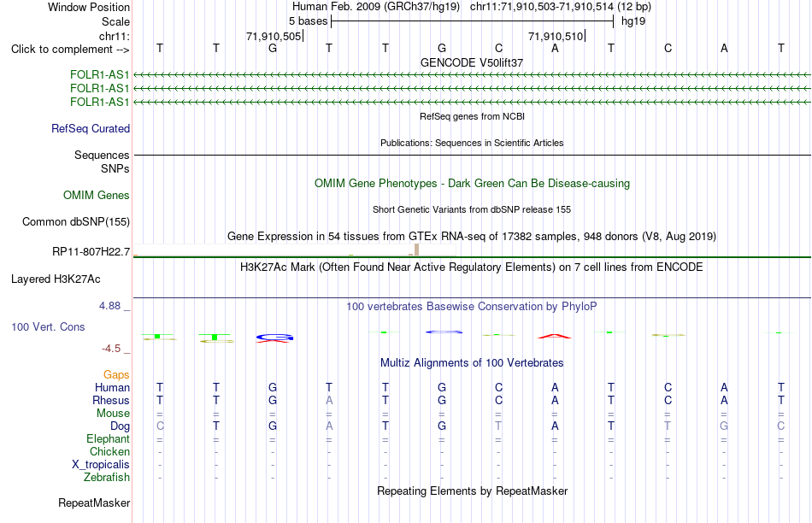Screen dimensions: 812x523
Task: Open 'Short Genetic Variants from dbSNP release 155'
Action: [472, 209]
